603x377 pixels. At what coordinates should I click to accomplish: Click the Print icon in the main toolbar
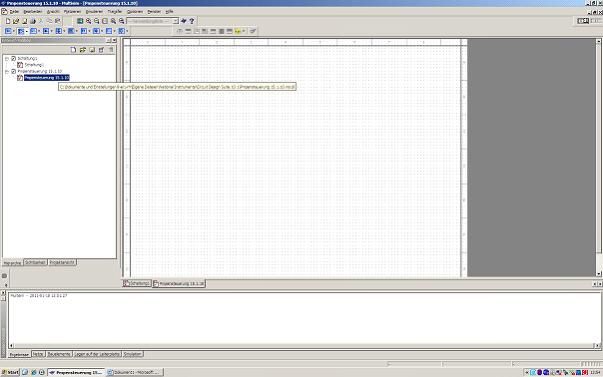(x=33, y=21)
